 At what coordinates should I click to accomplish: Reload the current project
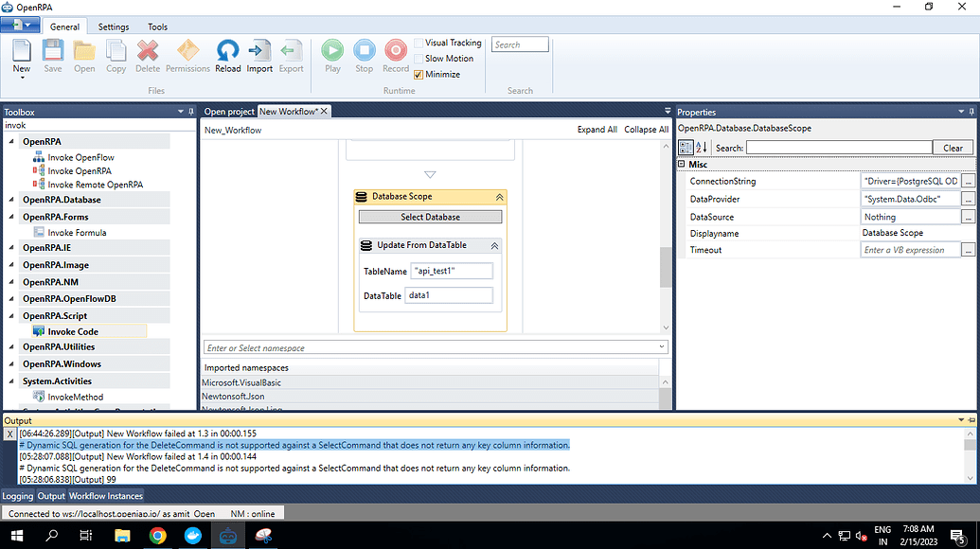227,54
